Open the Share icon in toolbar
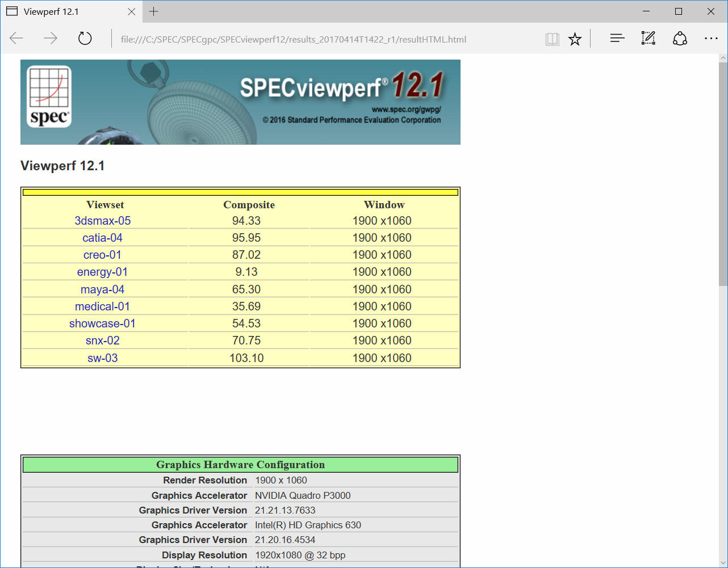Image resolution: width=728 pixels, height=568 pixels. (x=680, y=39)
